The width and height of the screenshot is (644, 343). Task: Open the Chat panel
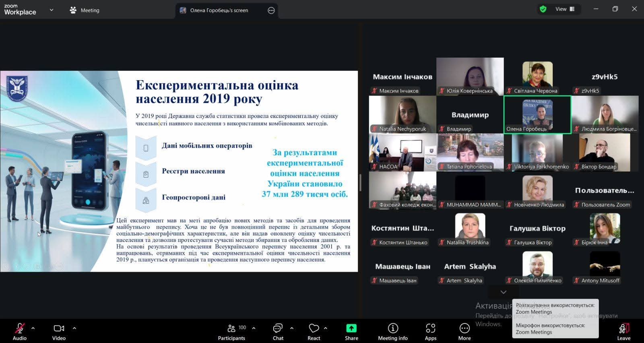[278, 332]
